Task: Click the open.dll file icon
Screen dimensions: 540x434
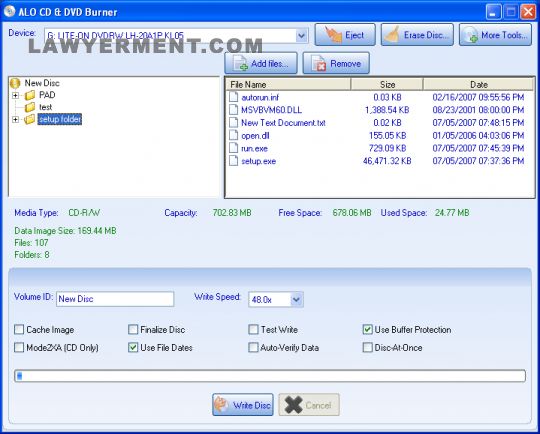Action: coord(233,135)
